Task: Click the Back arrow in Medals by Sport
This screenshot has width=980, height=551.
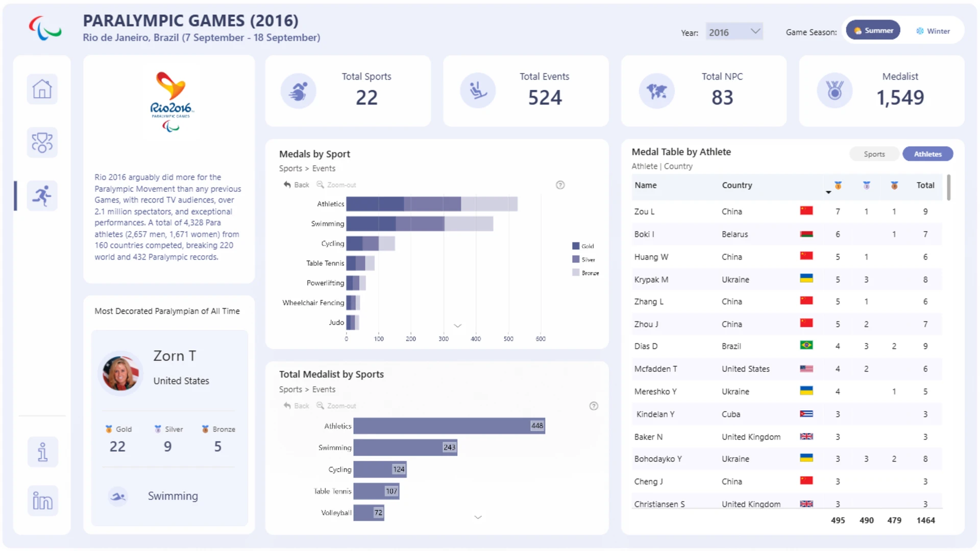Action: point(297,185)
